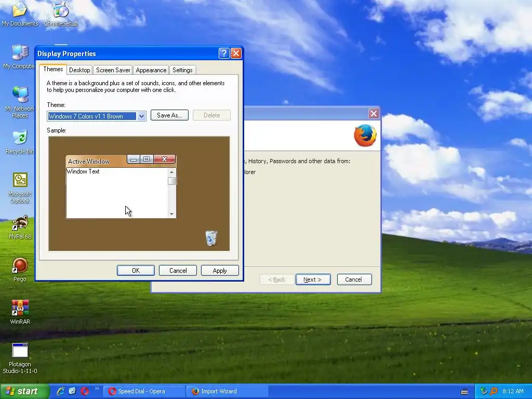
Task: Select the Themes tab
Action: (x=53, y=69)
